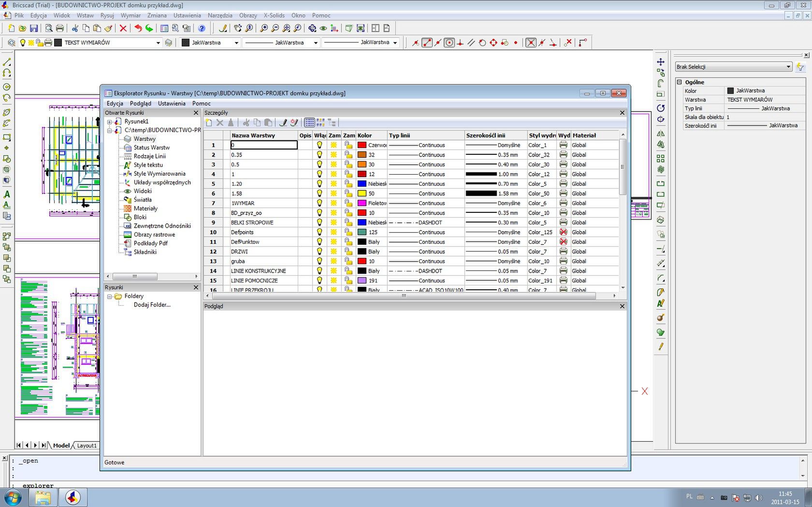The height and width of the screenshot is (507, 812).
Task: Select Bloki in the drawing tree
Action: click(x=140, y=217)
